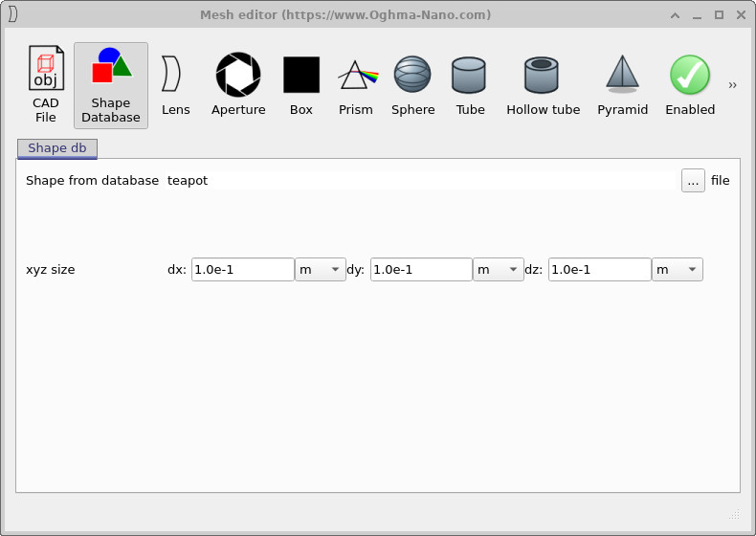Switch to the Shape db tab
756x536 pixels.
pyautogui.click(x=57, y=148)
